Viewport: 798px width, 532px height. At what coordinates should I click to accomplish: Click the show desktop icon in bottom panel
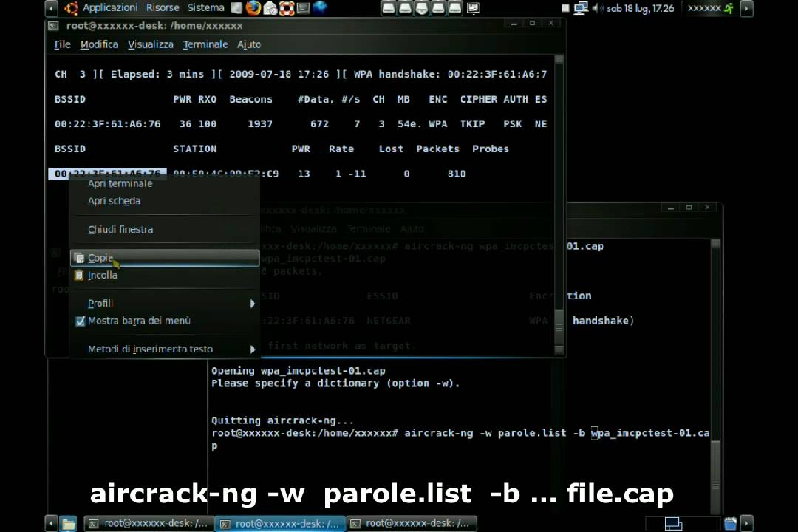pos(68,523)
